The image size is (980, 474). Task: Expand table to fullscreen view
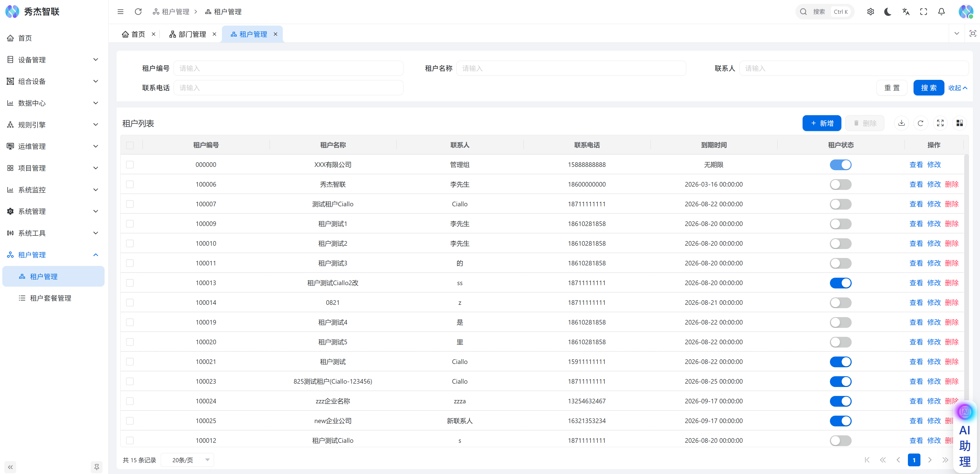(x=940, y=123)
